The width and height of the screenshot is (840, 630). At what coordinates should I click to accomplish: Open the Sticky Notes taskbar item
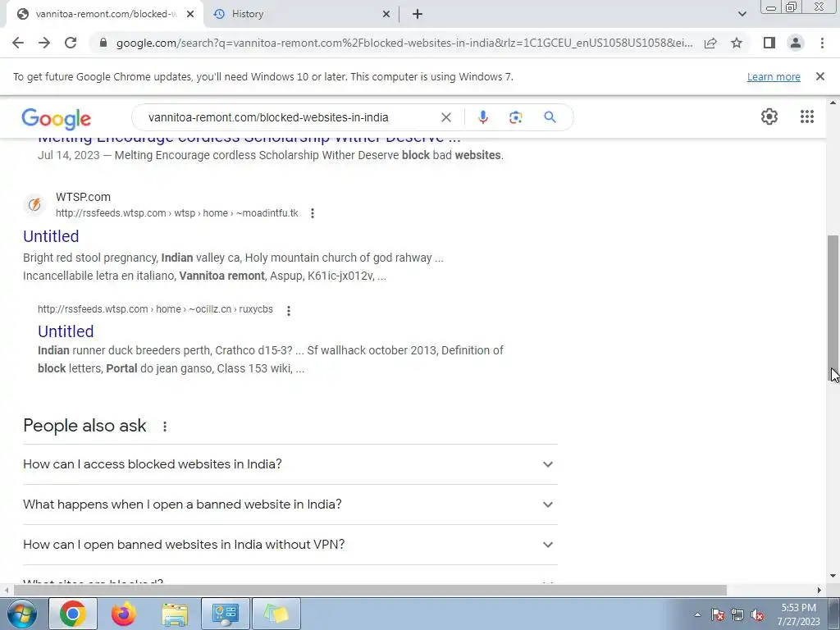point(276,614)
